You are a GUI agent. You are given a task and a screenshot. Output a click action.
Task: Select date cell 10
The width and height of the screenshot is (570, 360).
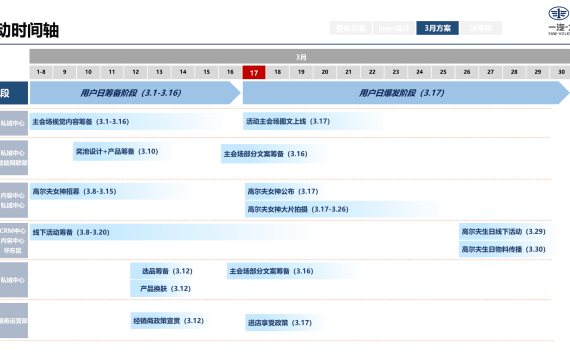tap(88, 72)
